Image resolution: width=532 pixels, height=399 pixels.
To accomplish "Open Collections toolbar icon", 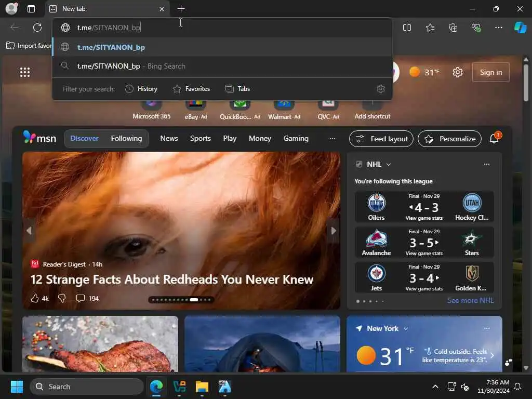I will pyautogui.click(x=453, y=28).
